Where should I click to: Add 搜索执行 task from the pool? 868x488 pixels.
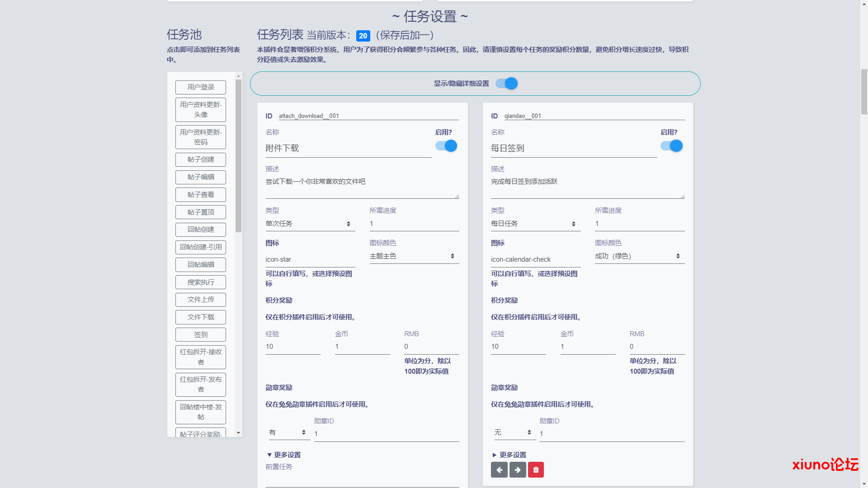coord(201,282)
